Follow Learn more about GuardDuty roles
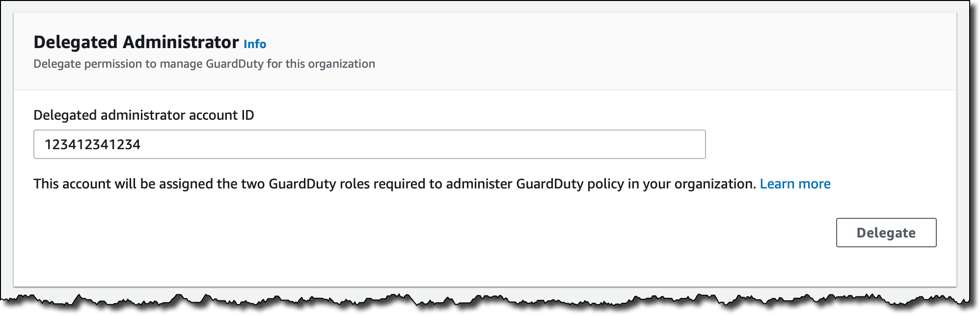Screen dimensions: 980x316 pos(795,184)
